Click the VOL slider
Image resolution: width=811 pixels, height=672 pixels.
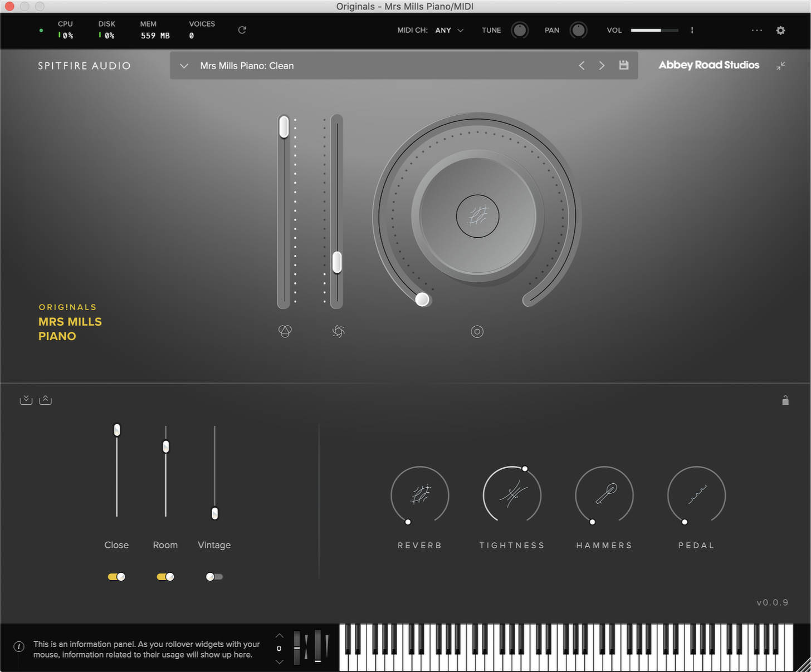[x=654, y=30]
